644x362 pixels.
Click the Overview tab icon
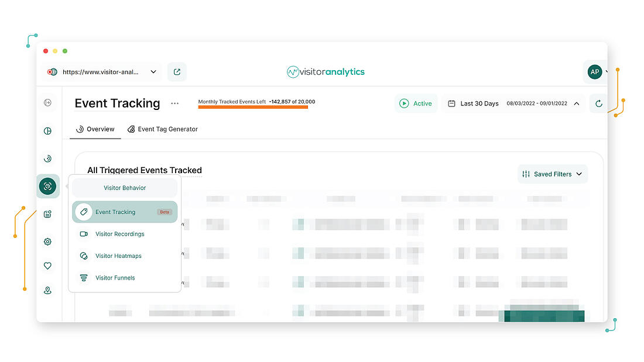(x=80, y=129)
